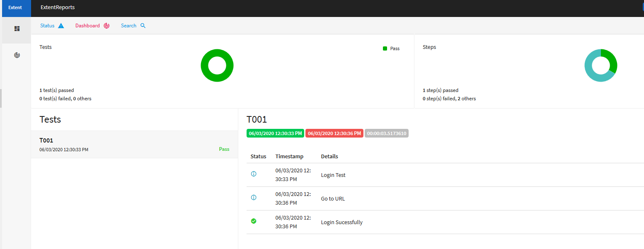Click the ExtentReports title link
The height and width of the screenshot is (249, 644).
click(58, 8)
